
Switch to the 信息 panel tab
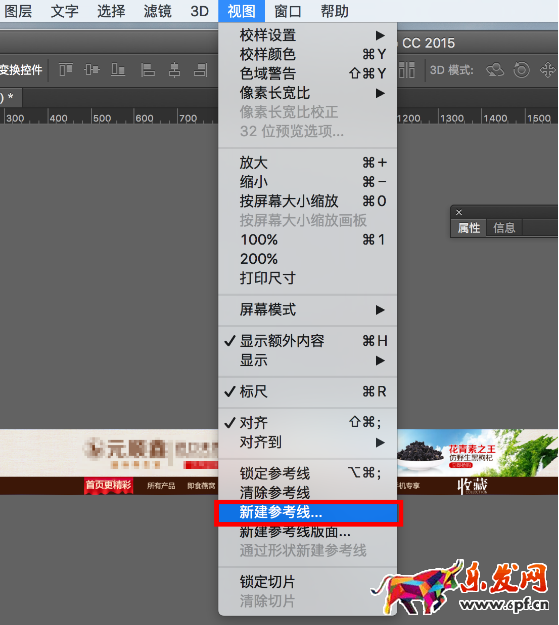click(504, 228)
